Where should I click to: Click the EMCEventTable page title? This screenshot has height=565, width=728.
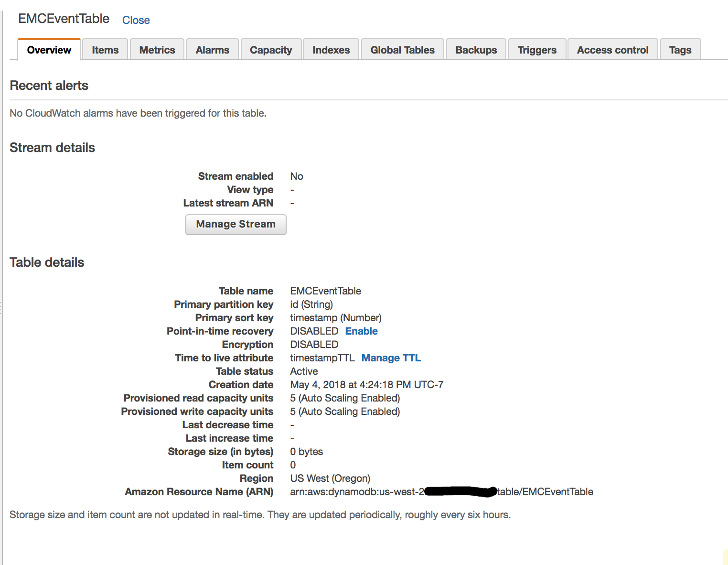64,19
